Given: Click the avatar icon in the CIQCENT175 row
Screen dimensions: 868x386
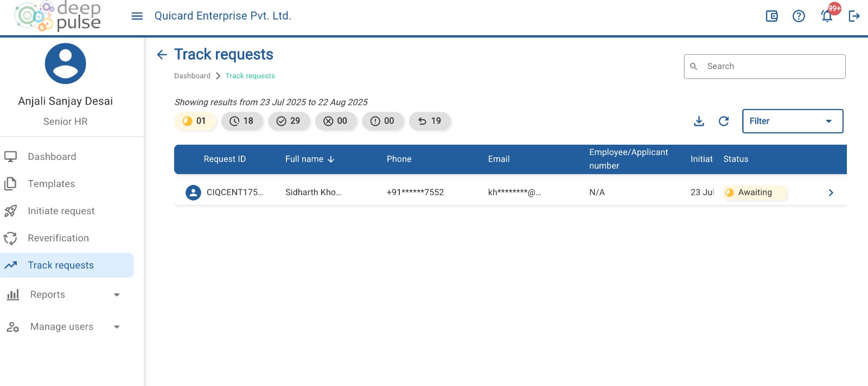Looking at the screenshot, I should 193,192.
